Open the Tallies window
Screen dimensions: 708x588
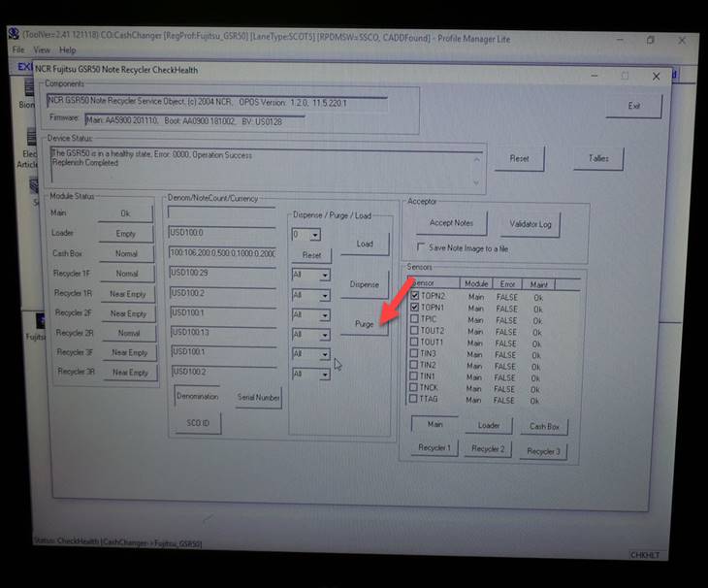pyautogui.click(x=597, y=158)
